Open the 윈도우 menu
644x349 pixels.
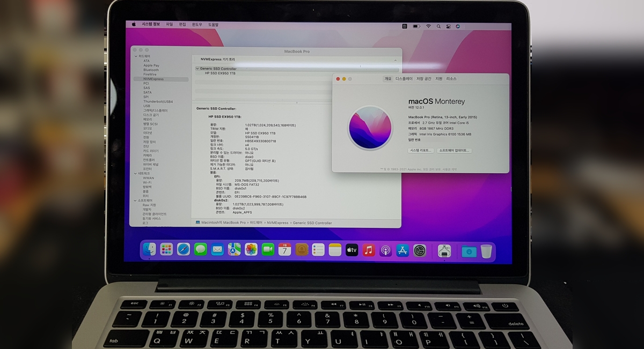coord(197,24)
